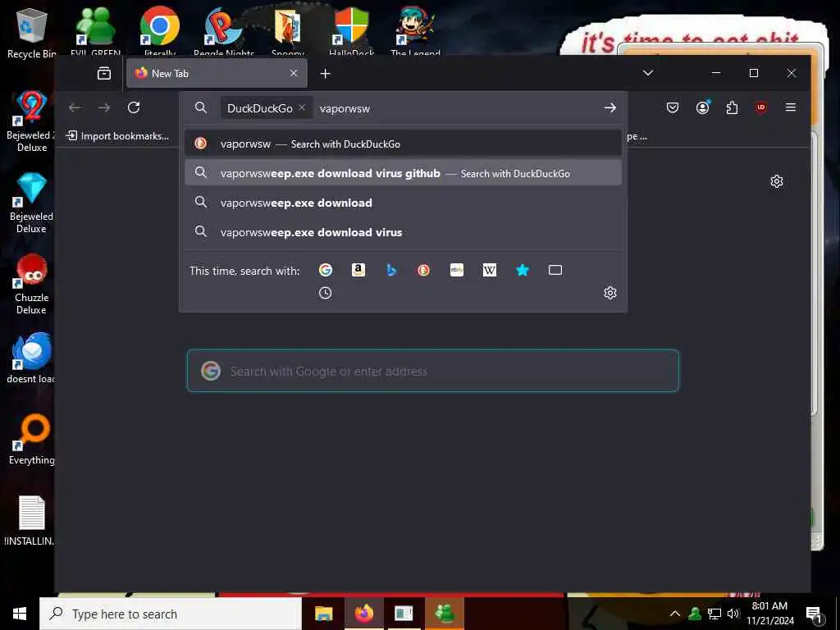This screenshot has width=840, height=630.
Task: Open File Explorer from the taskbar
Action: 323,614
